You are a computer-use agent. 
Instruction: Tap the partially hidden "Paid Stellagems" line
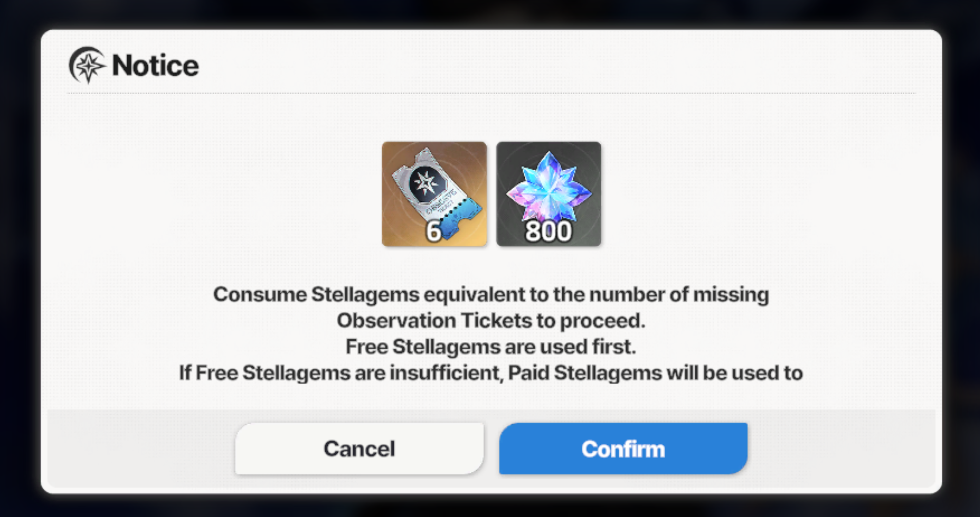pyautogui.click(x=491, y=373)
